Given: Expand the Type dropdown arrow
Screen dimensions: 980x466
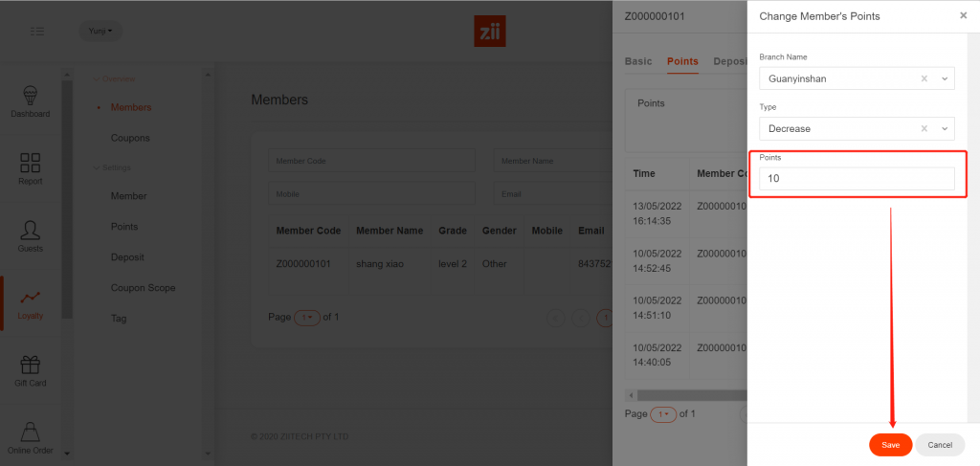Looking at the screenshot, I should click(x=945, y=128).
